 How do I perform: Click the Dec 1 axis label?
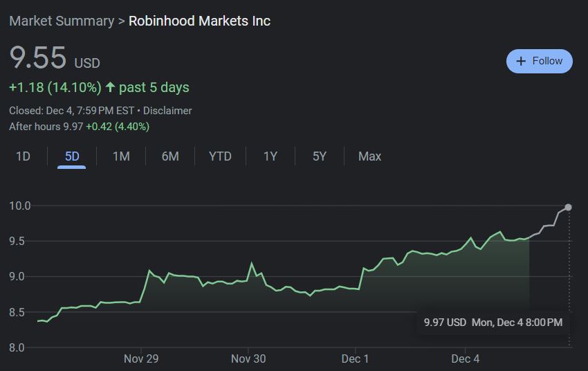pos(355,359)
